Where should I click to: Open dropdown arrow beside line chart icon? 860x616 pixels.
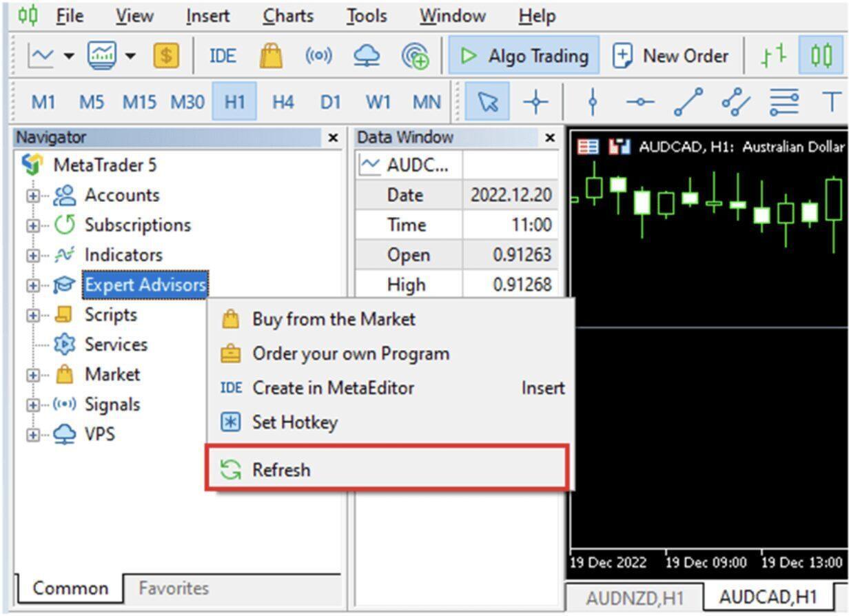tap(68, 56)
